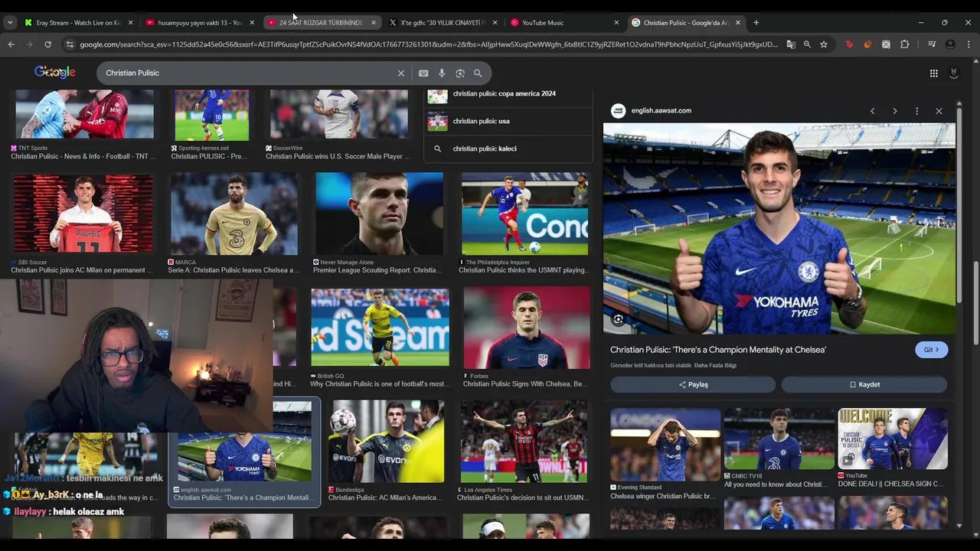Reload the current page
The width and height of the screenshot is (980, 551).
(x=47, y=44)
